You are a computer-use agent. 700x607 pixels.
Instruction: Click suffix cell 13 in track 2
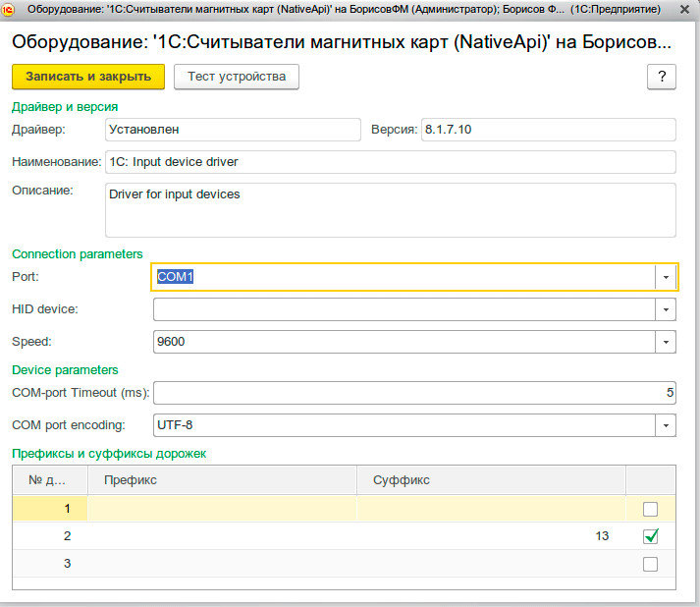491,536
